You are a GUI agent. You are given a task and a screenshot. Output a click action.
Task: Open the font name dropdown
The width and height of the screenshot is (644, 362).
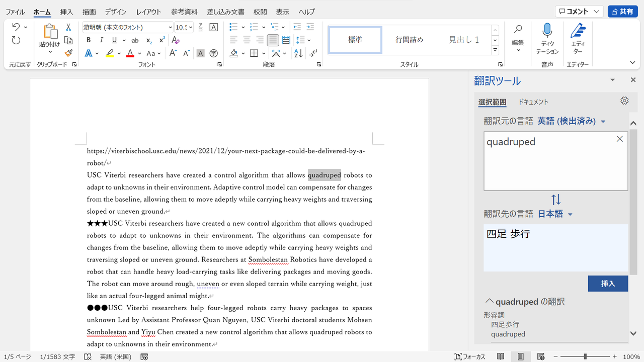tap(171, 27)
